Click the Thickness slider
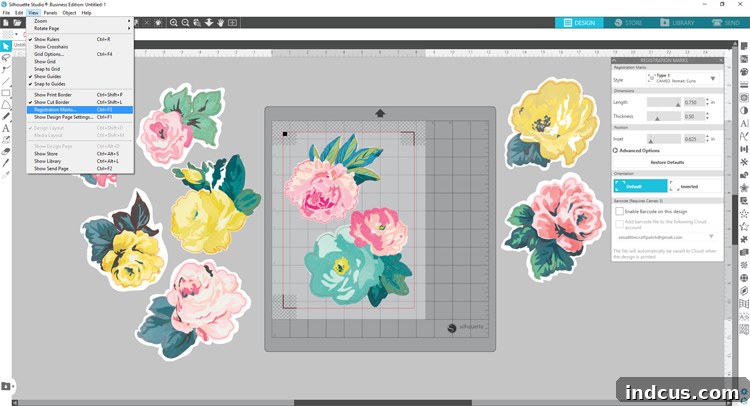Screen dimensions: 750x406 tap(664, 116)
